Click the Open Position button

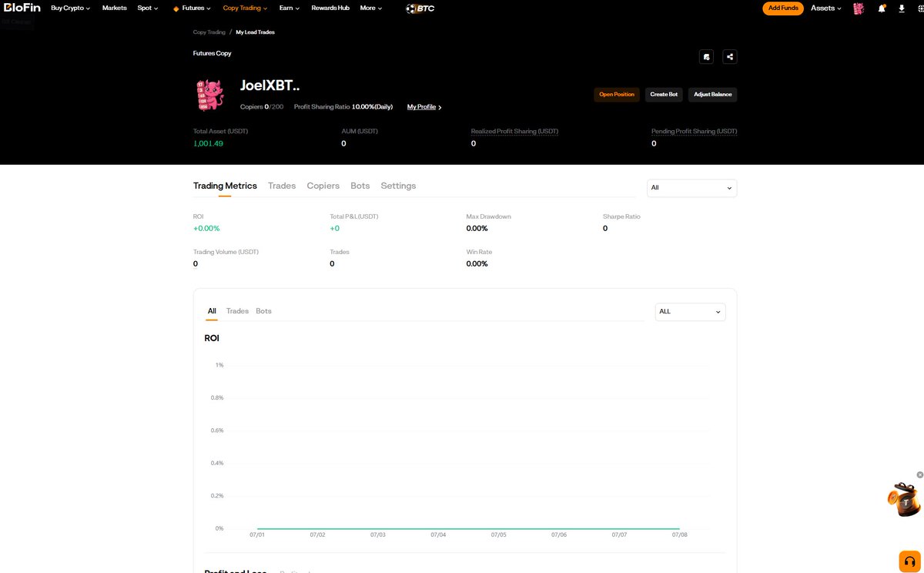(617, 94)
